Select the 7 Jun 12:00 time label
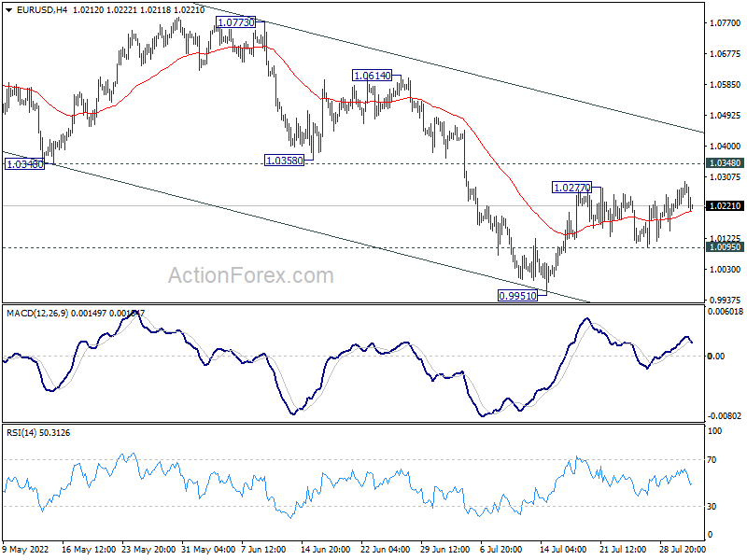747x560 pixels. click(263, 550)
